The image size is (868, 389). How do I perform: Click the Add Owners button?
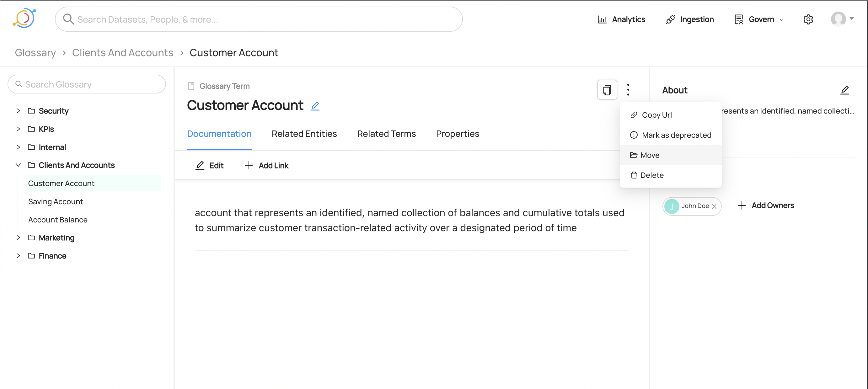766,205
